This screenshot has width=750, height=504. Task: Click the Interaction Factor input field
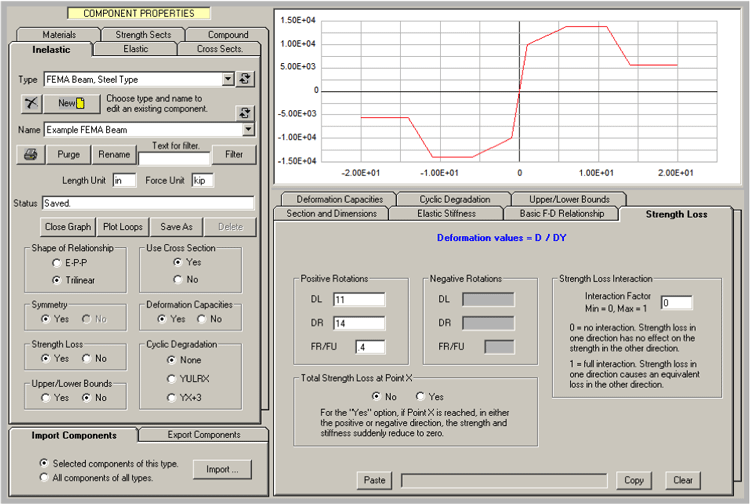click(675, 302)
